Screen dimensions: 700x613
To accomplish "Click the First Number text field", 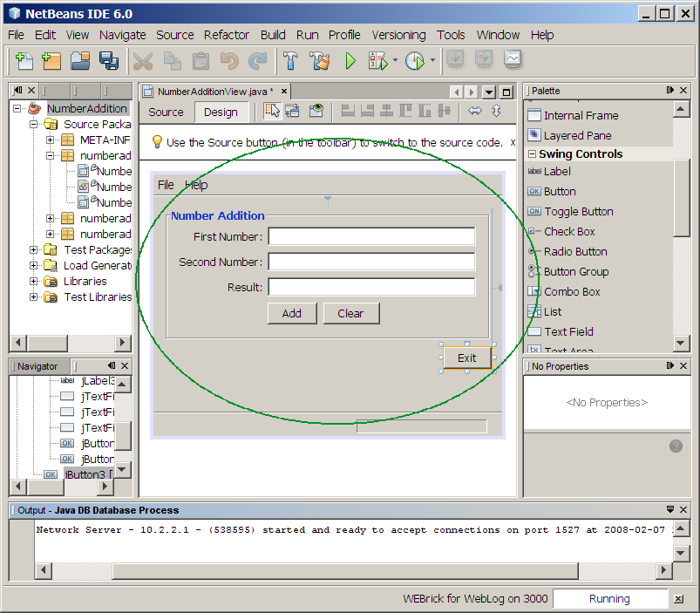I will [371, 236].
